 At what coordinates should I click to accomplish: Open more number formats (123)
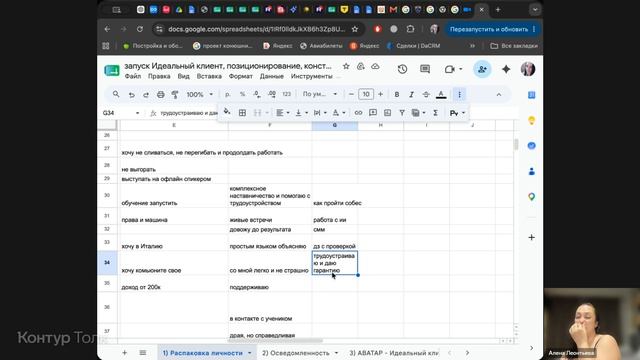287,94
